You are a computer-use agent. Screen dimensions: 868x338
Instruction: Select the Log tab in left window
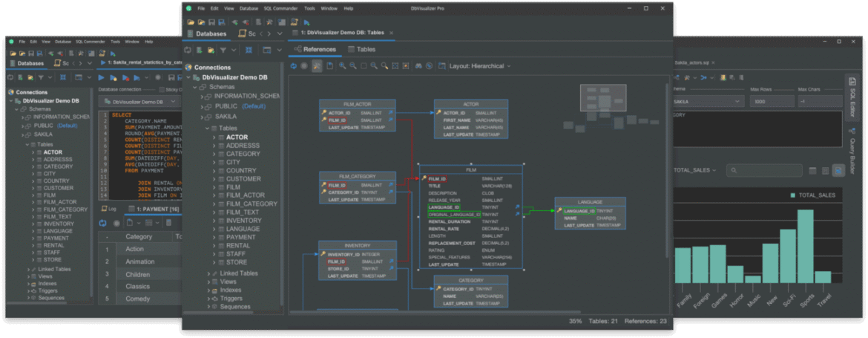click(108, 209)
